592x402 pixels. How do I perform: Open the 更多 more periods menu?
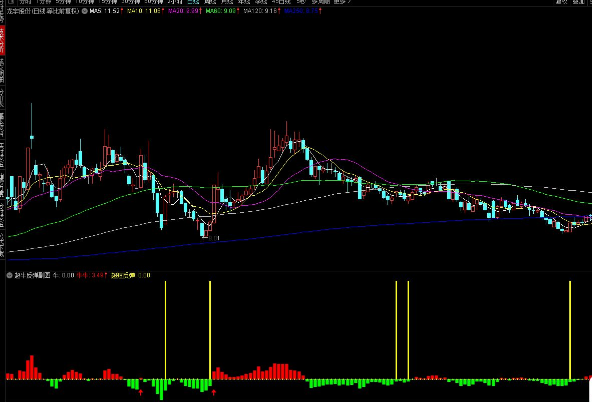[342, 2]
